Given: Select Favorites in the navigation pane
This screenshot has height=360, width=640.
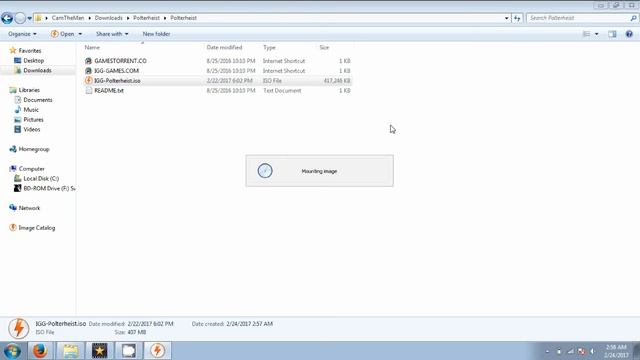Looking at the screenshot, I should [x=30, y=51].
